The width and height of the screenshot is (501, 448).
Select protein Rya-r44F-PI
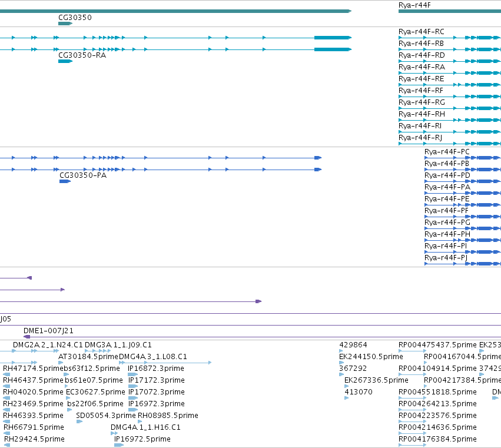coord(446,246)
